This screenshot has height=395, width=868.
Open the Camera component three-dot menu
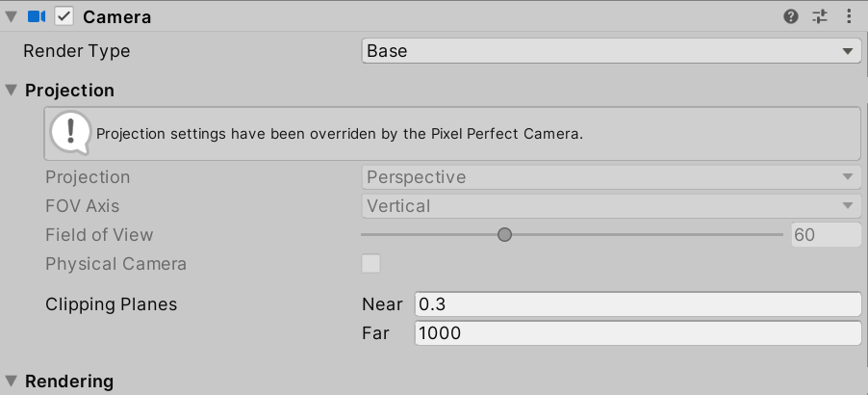pos(849,16)
